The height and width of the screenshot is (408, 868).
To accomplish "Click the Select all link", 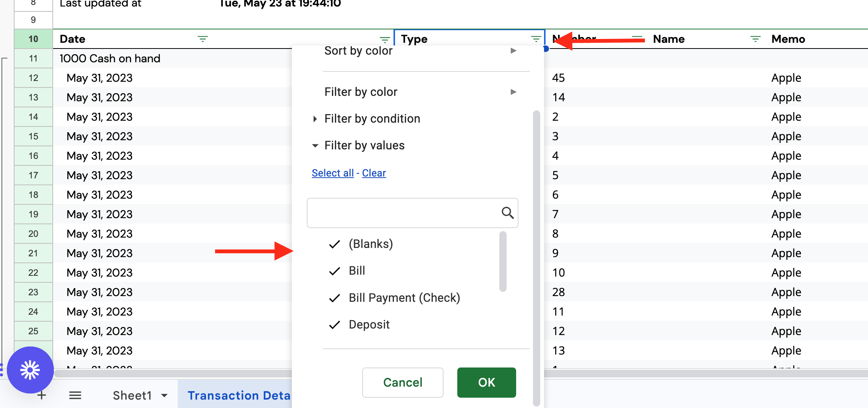I will pyautogui.click(x=333, y=173).
